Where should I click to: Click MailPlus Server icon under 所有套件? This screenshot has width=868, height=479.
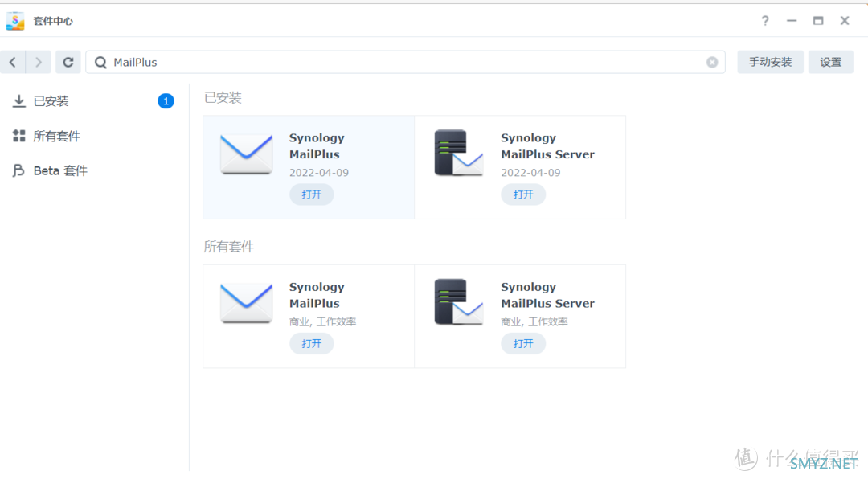pyautogui.click(x=459, y=302)
